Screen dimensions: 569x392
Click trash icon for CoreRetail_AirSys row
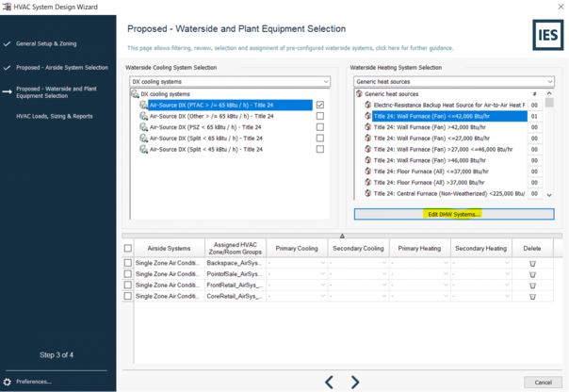[532, 296]
